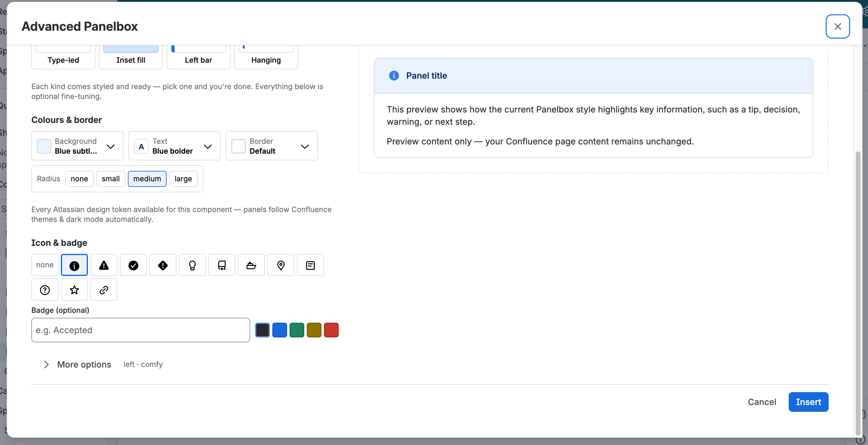Choose the Hanging panel kind
This screenshot has height=445, width=868.
point(266,57)
